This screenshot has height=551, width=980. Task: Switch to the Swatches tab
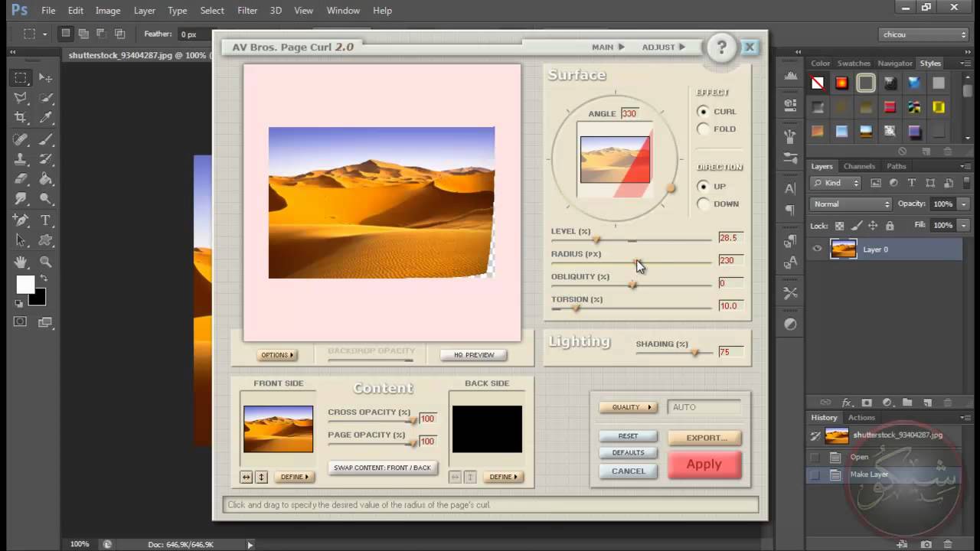(854, 64)
